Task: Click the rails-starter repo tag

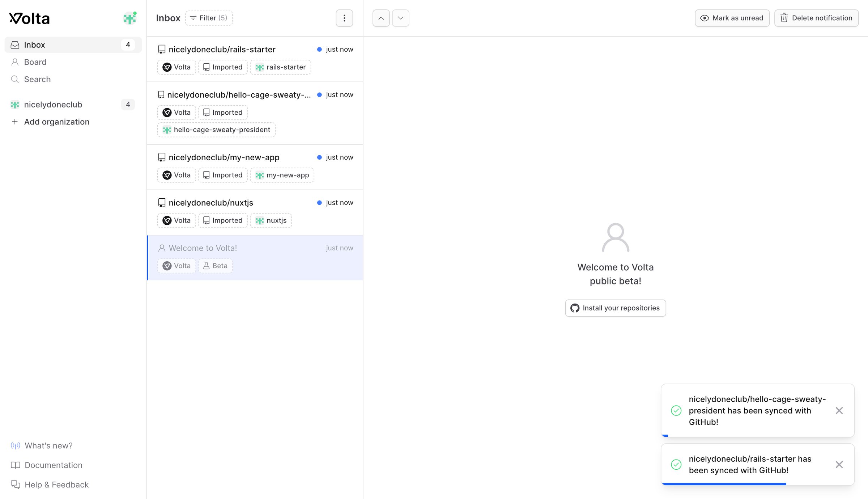Action: 281,67
